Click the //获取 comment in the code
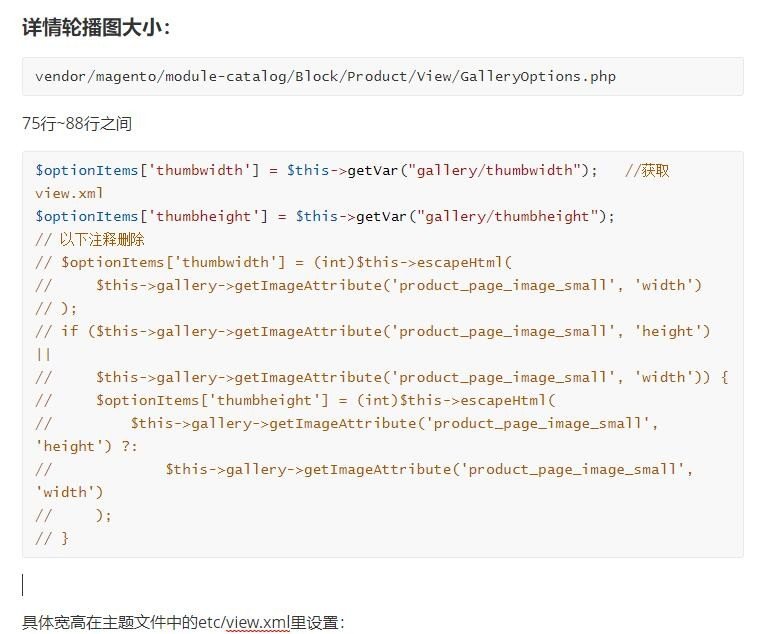The width and height of the screenshot is (760, 634). click(647, 170)
